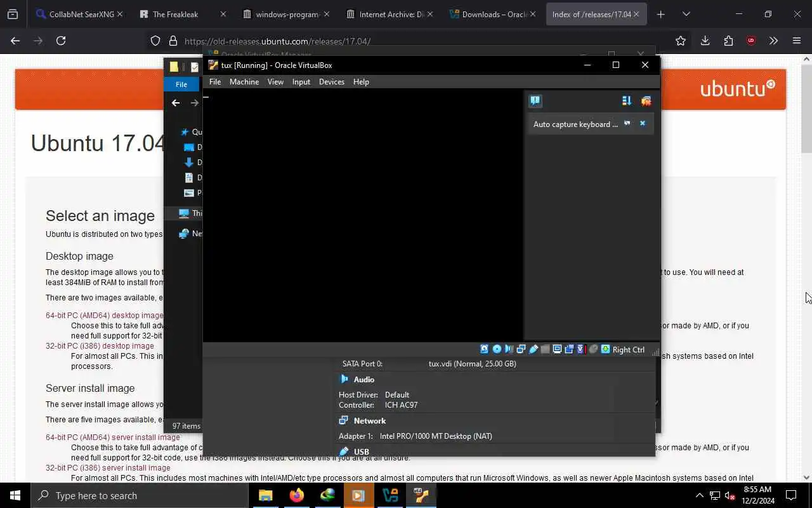Screen dimensions: 812x508
Task: Click browser back button
Action: pos(15,41)
